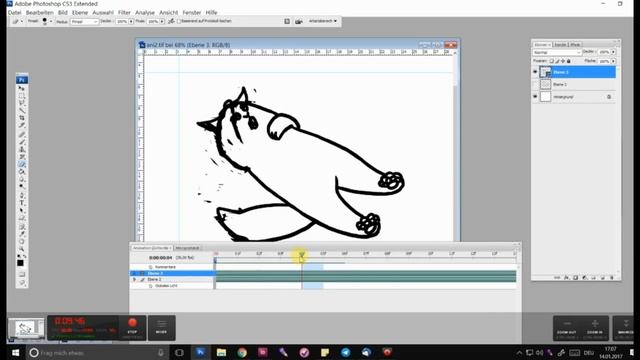This screenshot has height=360, width=640.
Task: Expand the Ebene 2 timeline track
Action: pos(134,280)
